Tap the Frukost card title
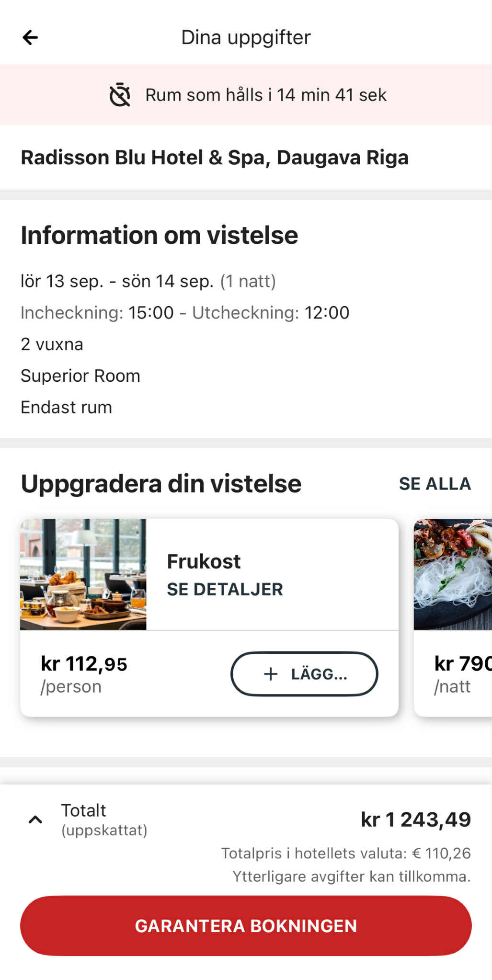Image resolution: width=492 pixels, height=980 pixels. click(204, 561)
